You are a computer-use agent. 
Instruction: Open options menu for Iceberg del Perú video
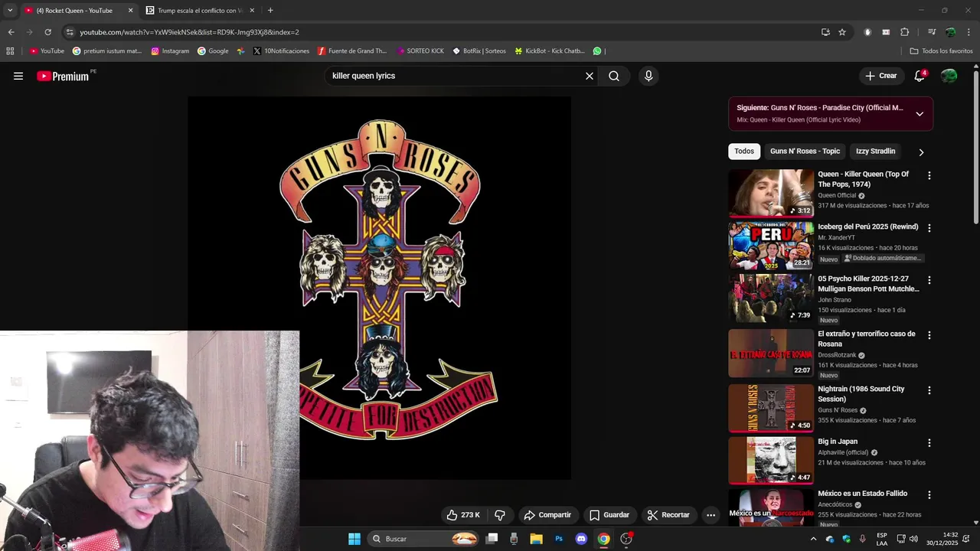point(929,228)
